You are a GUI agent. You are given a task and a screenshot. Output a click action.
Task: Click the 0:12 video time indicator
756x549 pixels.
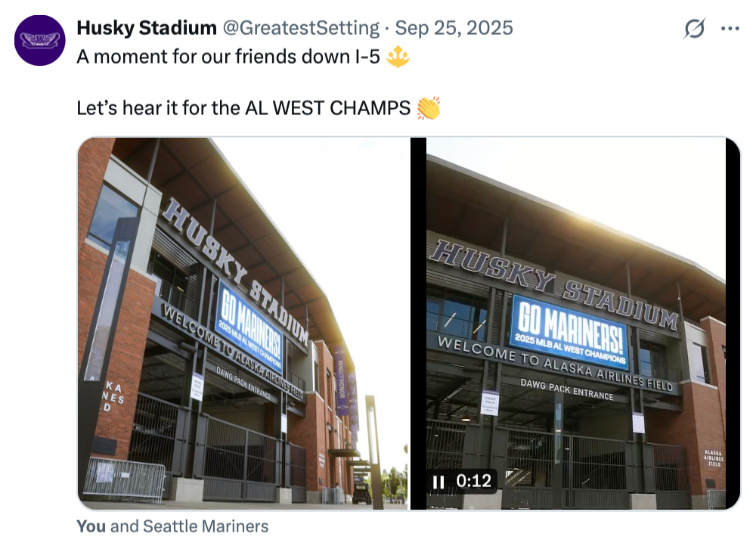(x=473, y=481)
